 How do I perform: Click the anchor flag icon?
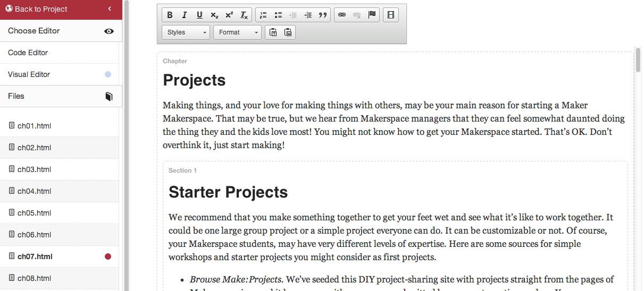tap(372, 15)
